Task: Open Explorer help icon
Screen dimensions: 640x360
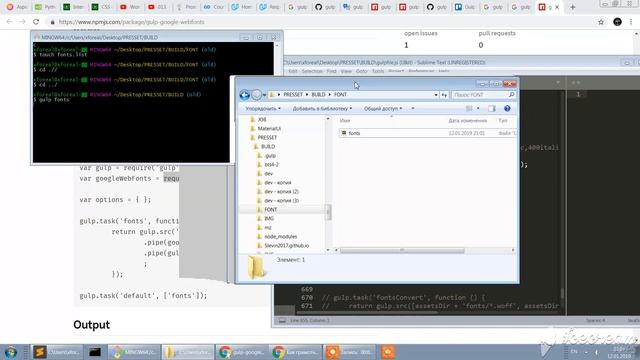Action: pos(507,109)
